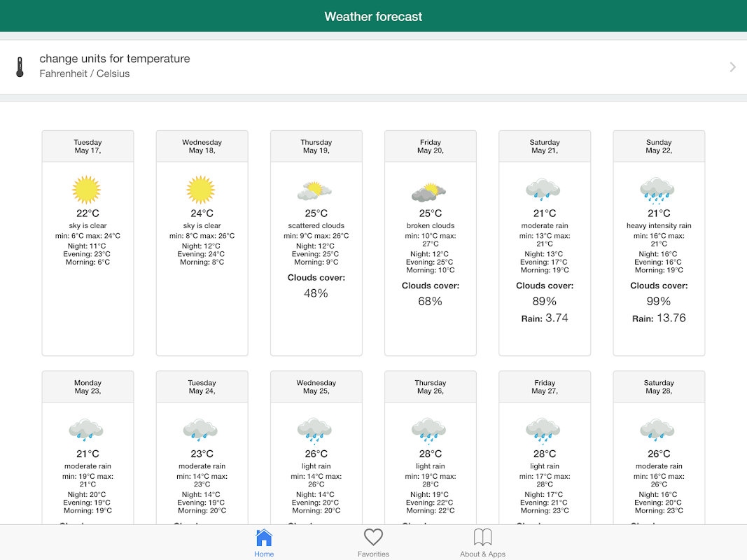747x560 pixels.
Task: Select the Thursday May 26 card header
Action: tap(431, 386)
